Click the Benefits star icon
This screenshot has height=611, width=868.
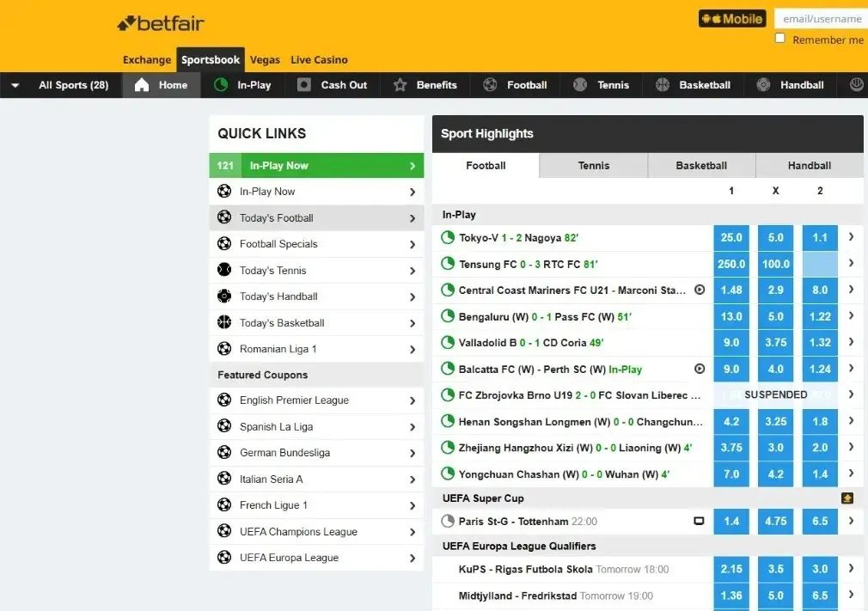click(x=400, y=85)
